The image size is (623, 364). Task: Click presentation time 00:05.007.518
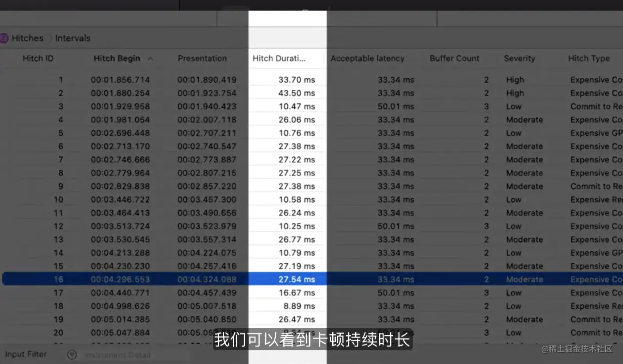[x=207, y=306]
